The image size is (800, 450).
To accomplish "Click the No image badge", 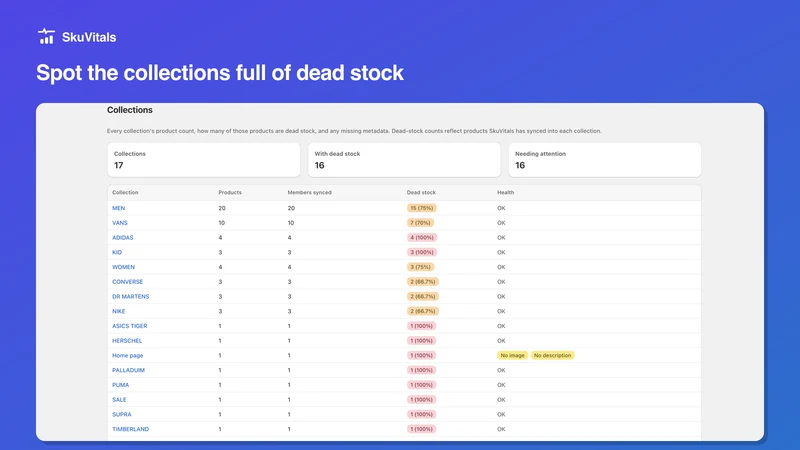I will point(512,356).
